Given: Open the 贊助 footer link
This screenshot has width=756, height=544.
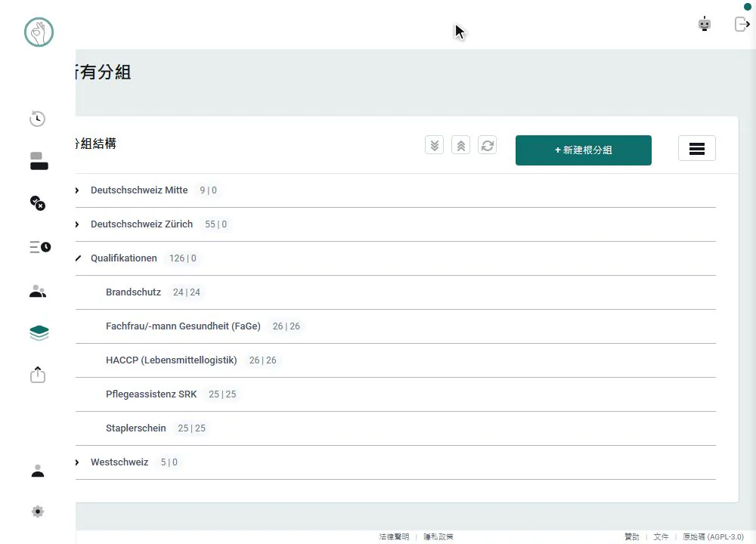Looking at the screenshot, I should 631,536.
